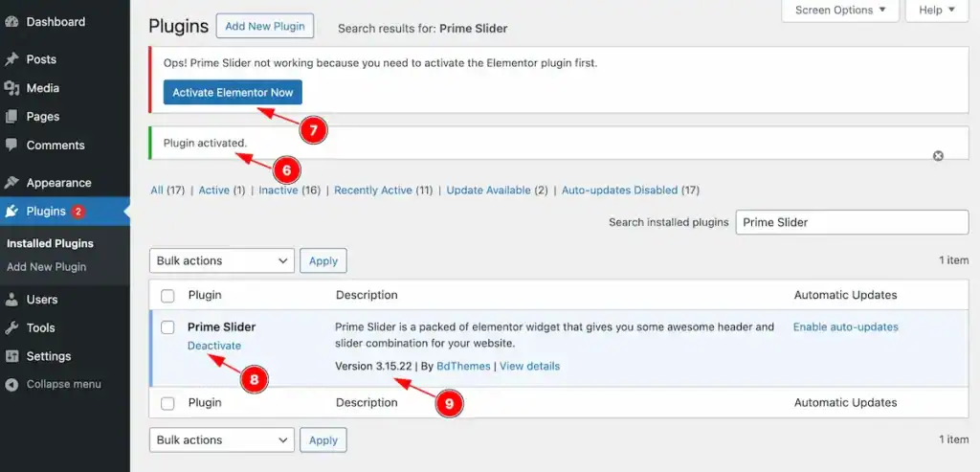Screen dimensions: 980x472
Task: Click Automatic Updates header at top
Action: click(x=845, y=295)
